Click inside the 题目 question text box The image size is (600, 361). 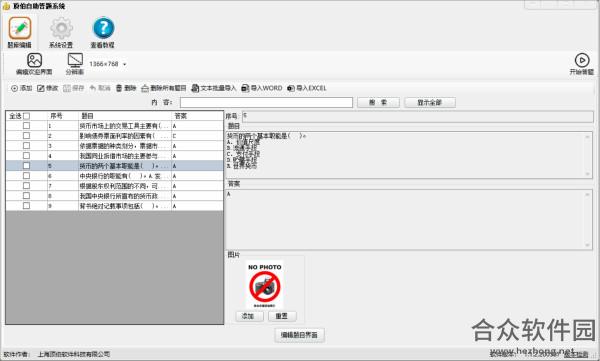(409, 155)
